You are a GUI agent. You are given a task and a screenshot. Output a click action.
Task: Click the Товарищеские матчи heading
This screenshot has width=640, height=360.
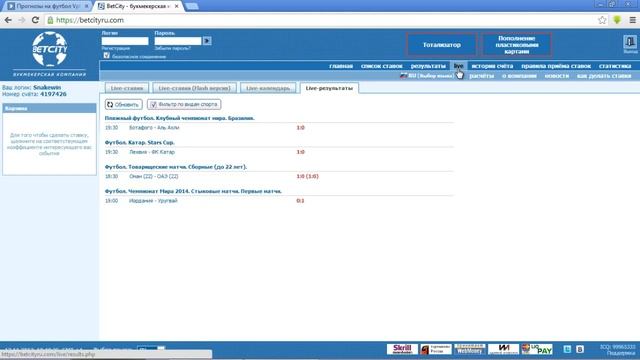click(176, 167)
